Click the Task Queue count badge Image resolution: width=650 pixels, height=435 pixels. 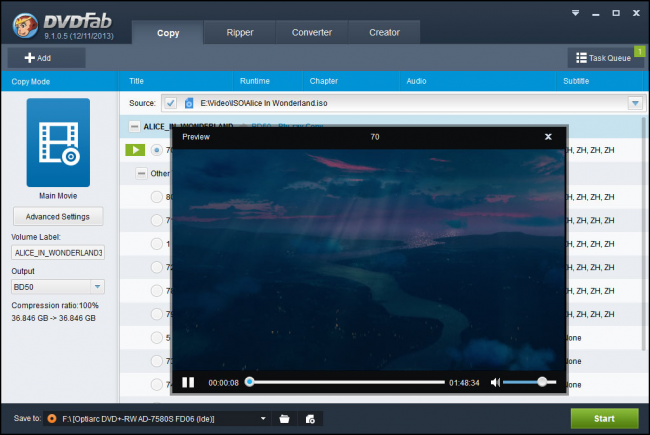coord(640,51)
